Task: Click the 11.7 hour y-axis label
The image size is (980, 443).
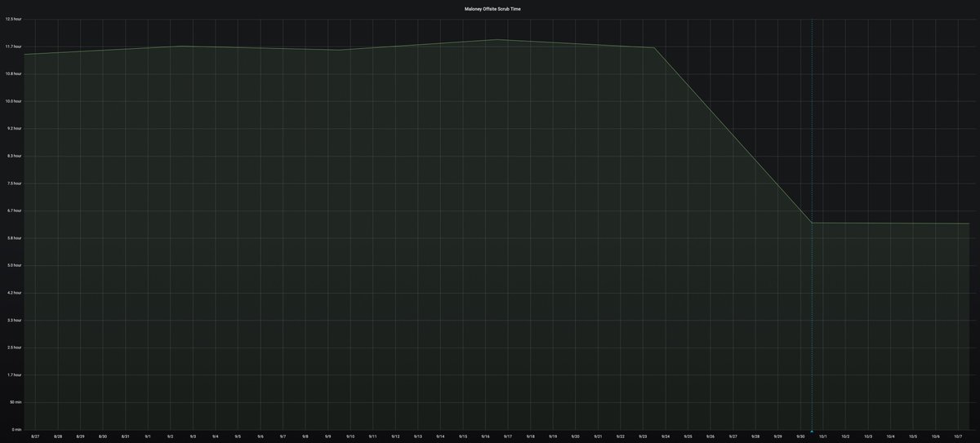Action: click(x=13, y=47)
